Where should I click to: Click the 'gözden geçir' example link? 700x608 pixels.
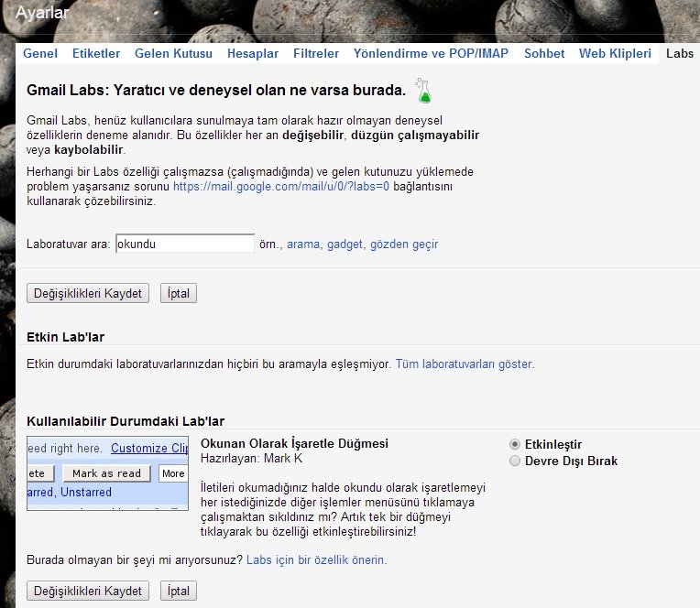404,244
